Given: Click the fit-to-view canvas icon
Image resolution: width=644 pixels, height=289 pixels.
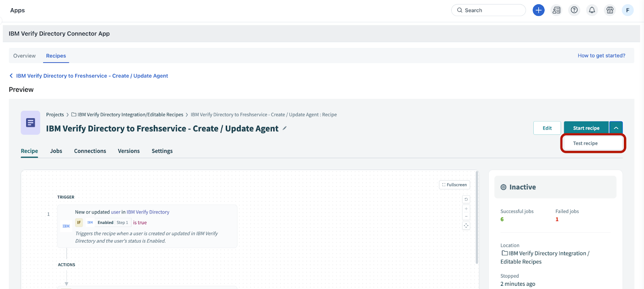Looking at the screenshot, I should pos(466,225).
